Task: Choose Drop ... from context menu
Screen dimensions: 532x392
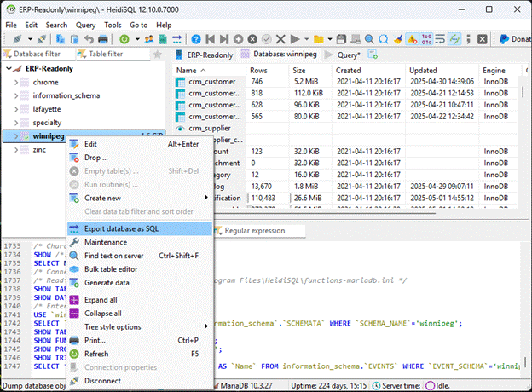Action: tap(140, 158)
